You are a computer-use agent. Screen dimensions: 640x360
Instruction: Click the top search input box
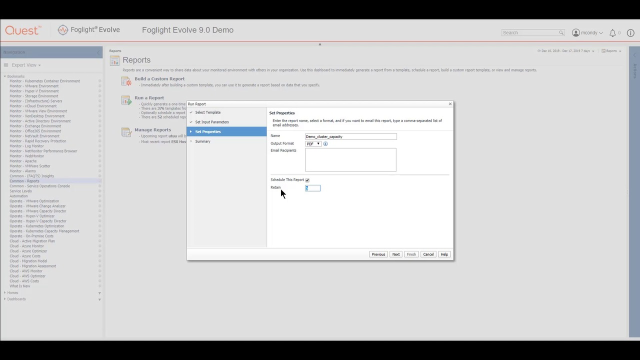pos(529,33)
